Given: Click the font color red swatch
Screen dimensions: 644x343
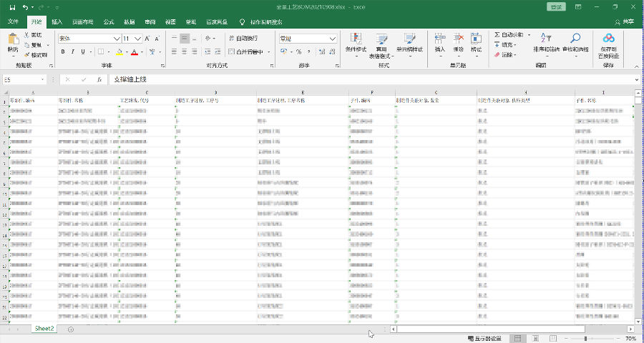Looking at the screenshot, I should point(133,52).
